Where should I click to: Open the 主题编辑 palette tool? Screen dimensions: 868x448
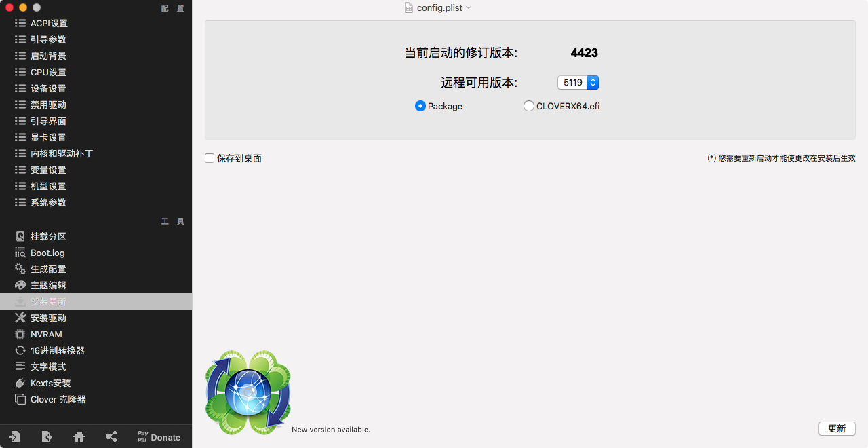[96, 285]
